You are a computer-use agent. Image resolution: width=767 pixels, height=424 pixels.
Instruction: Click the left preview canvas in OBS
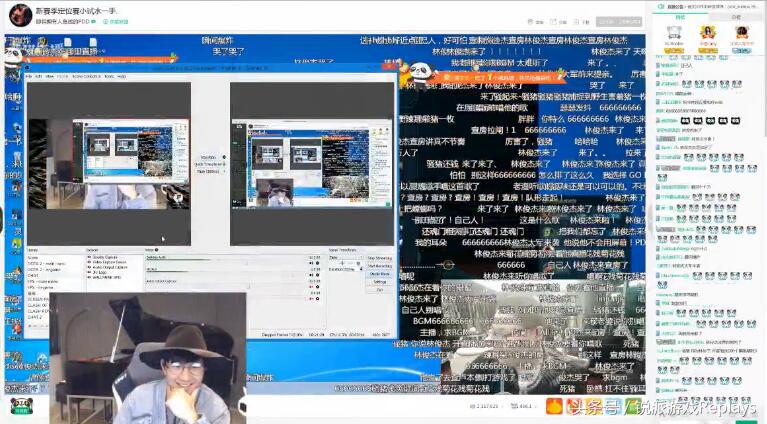tap(109, 163)
